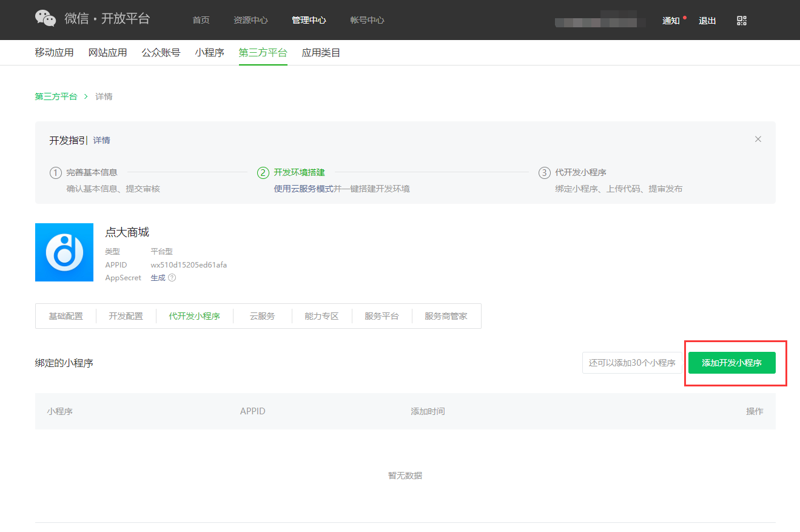Select the 云服务 tab

click(x=263, y=316)
